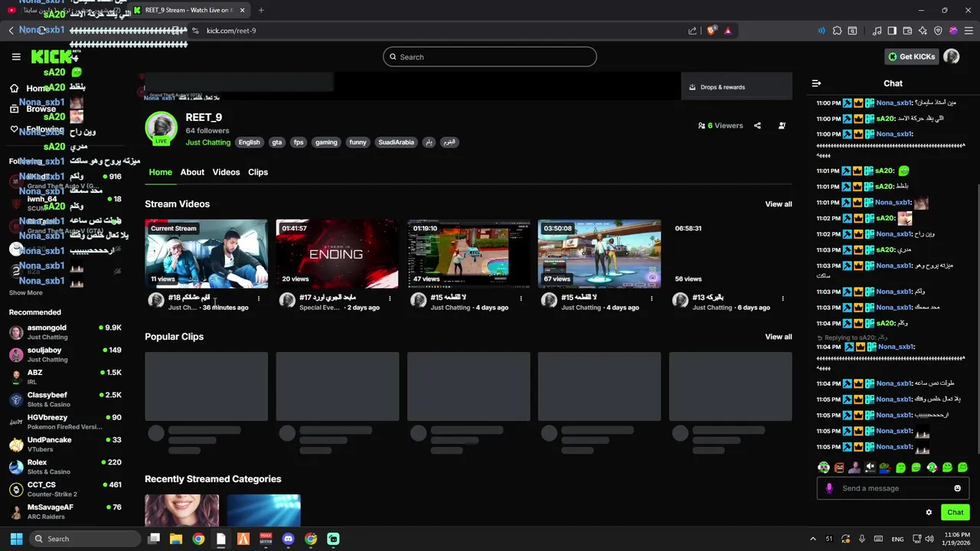Select the channel Home tab
The height and width of the screenshot is (551, 980).
(160, 172)
